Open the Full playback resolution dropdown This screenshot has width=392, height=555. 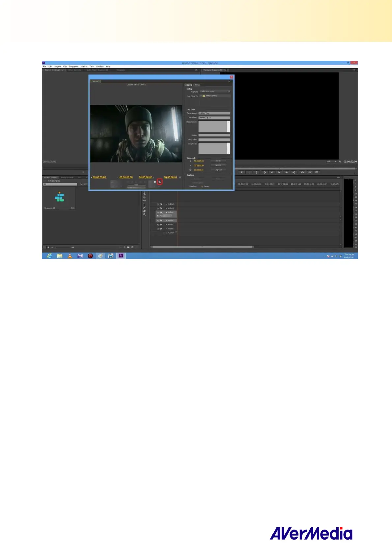(x=331, y=162)
